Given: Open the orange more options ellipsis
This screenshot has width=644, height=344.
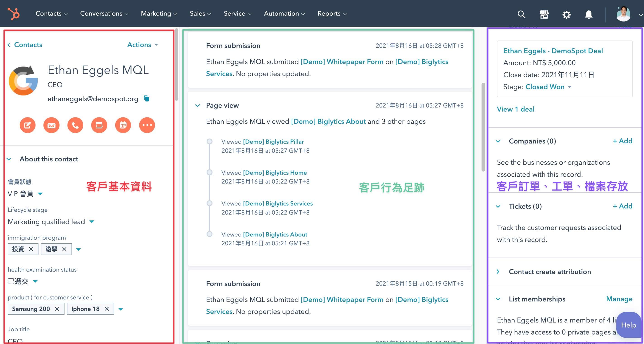Looking at the screenshot, I should (147, 125).
